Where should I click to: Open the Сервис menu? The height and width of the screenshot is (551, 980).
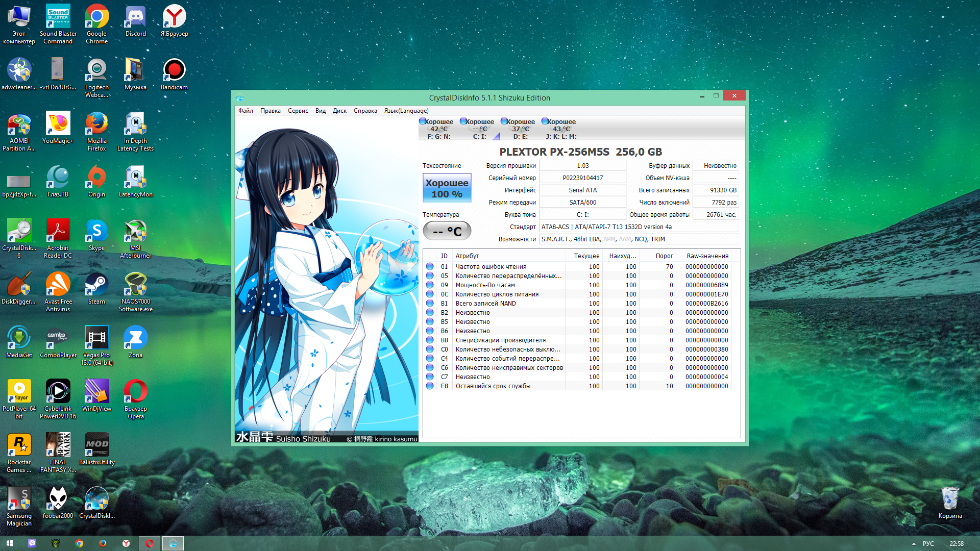point(298,111)
